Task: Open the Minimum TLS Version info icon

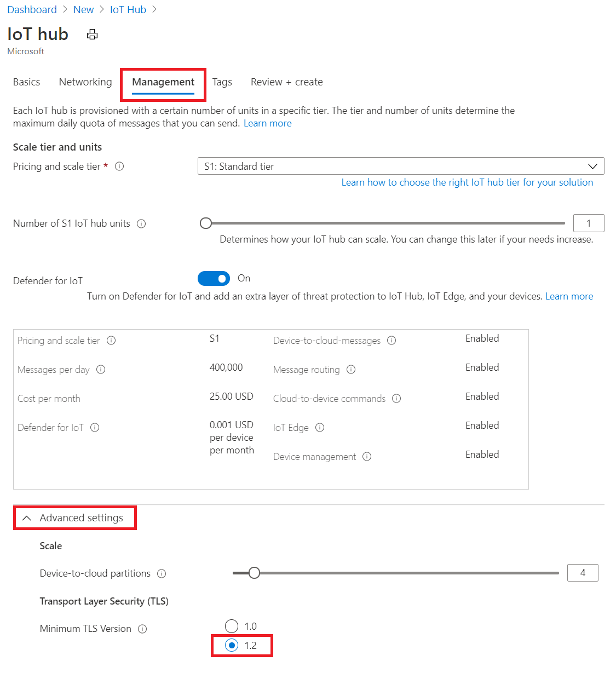Action: tap(142, 629)
